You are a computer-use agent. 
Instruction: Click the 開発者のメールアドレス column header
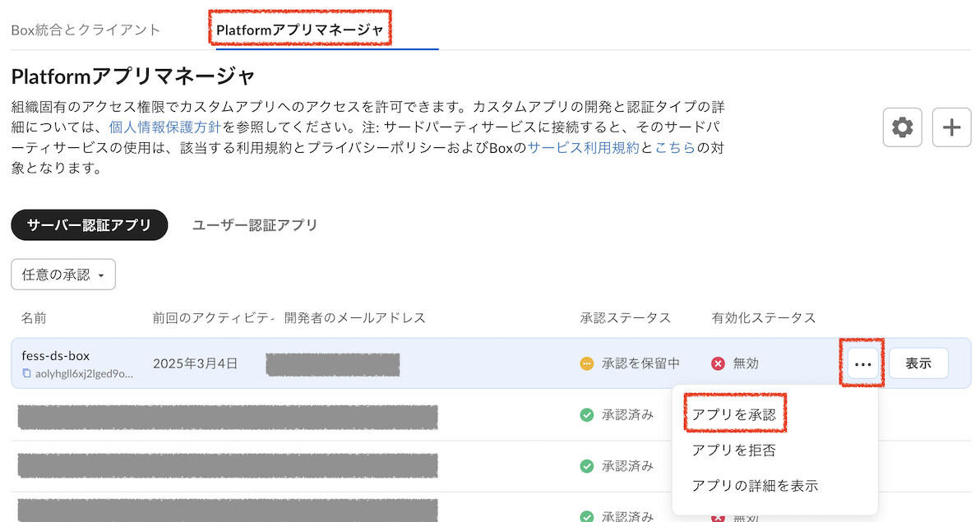[355, 318]
